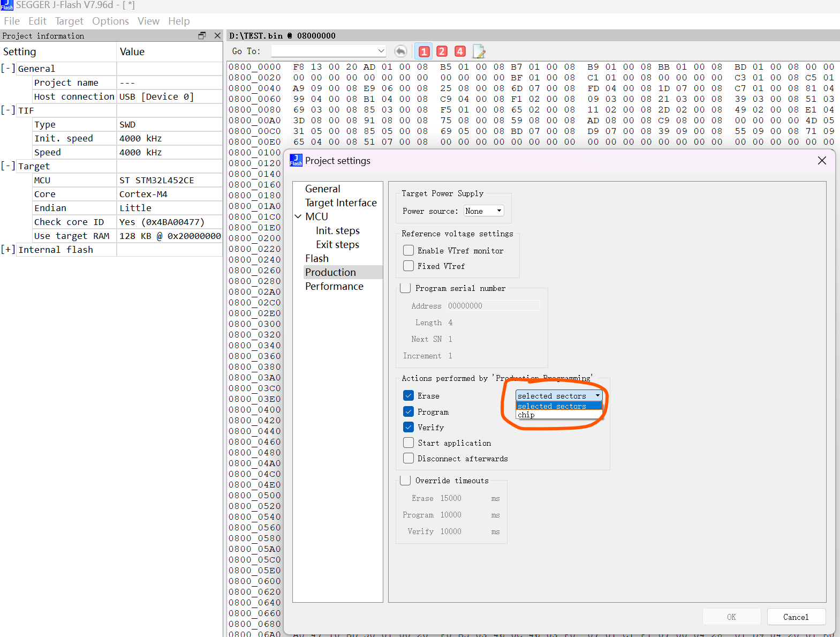The height and width of the screenshot is (637, 840).
Task: Open the Edit menu
Action: pyautogui.click(x=37, y=21)
